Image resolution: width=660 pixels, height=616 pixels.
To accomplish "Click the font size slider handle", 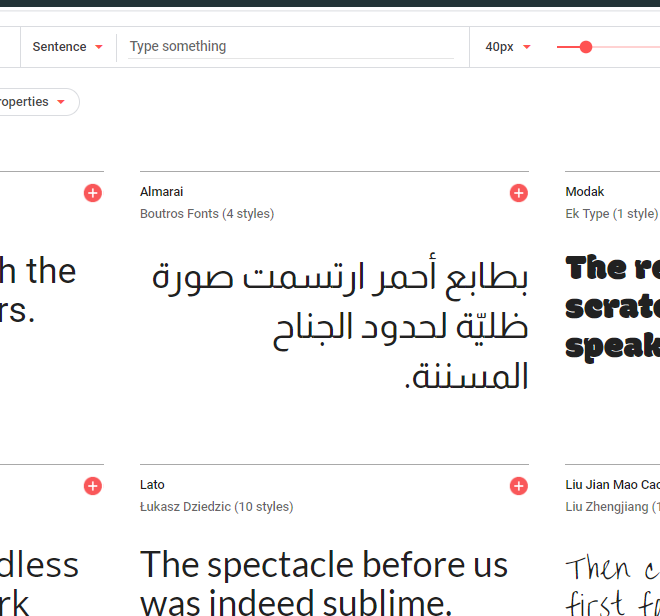I will [585, 47].
